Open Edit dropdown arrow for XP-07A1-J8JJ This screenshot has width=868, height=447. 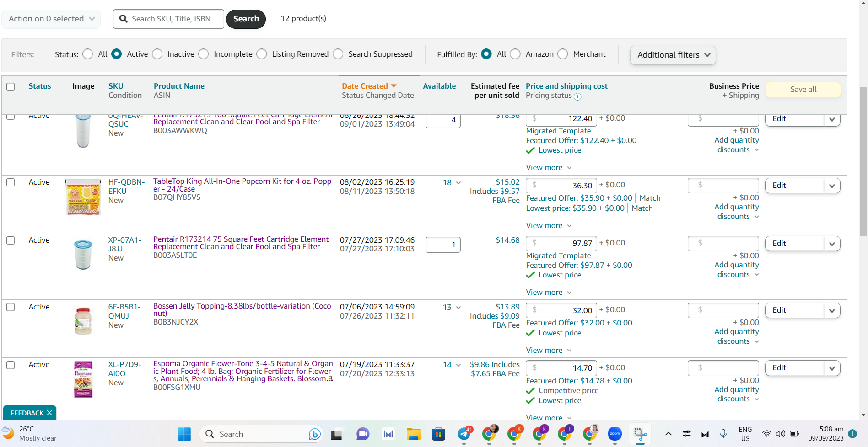click(x=832, y=244)
